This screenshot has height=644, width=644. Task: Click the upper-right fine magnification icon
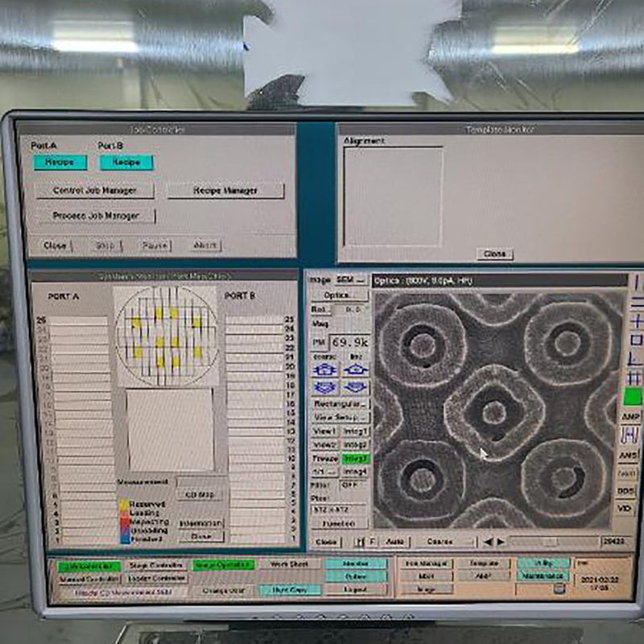(x=356, y=369)
